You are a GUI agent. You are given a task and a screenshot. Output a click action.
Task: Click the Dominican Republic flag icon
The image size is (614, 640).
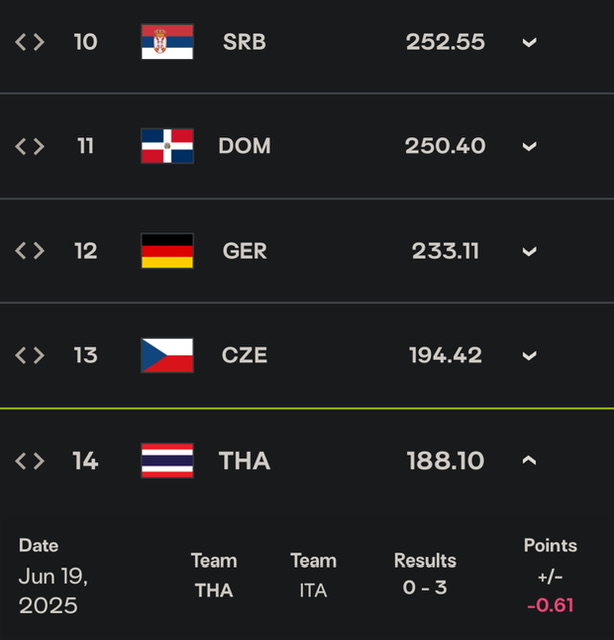pos(167,146)
